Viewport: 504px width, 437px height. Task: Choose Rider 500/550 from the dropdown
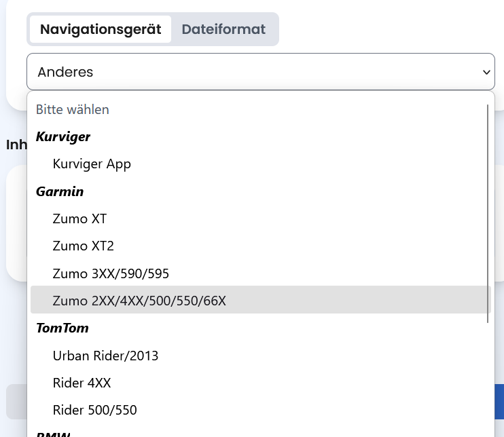coord(94,410)
